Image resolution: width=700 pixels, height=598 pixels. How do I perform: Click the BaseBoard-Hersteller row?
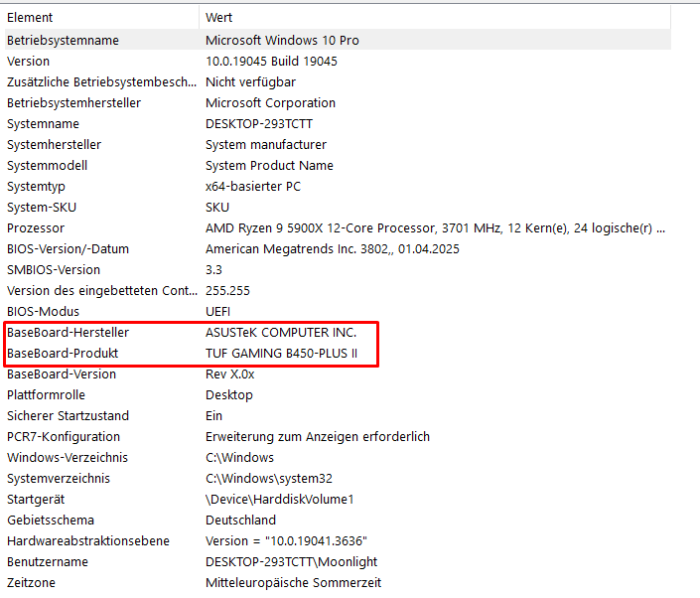point(68,333)
